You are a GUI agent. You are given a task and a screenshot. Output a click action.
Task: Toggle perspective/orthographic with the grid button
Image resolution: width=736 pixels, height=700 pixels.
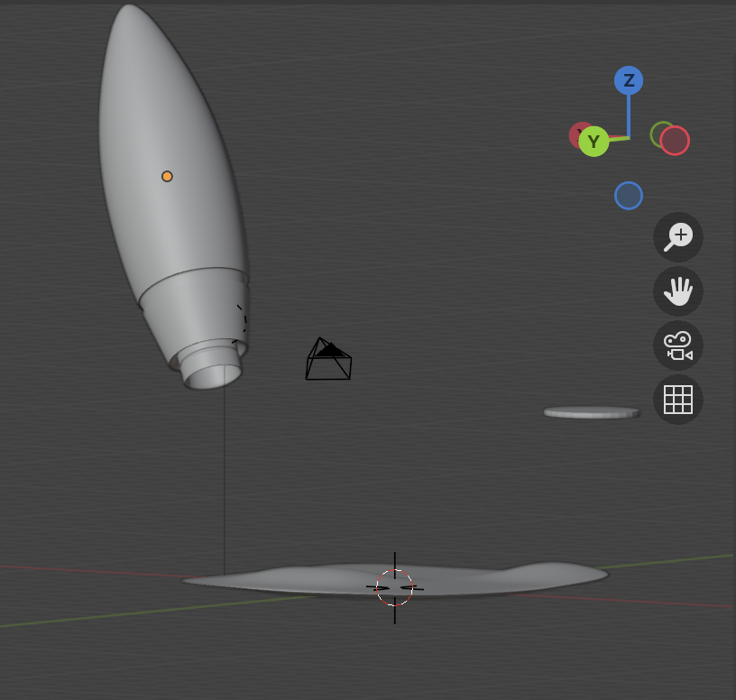click(x=678, y=400)
